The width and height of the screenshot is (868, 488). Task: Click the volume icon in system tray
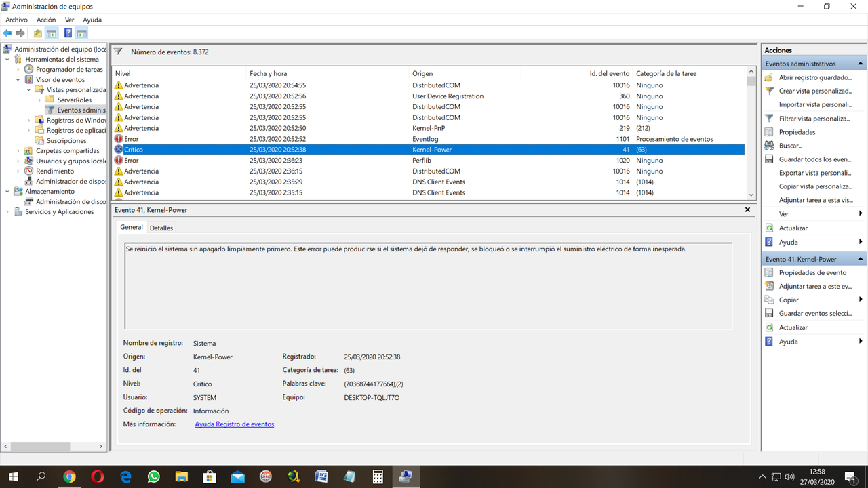(x=789, y=477)
